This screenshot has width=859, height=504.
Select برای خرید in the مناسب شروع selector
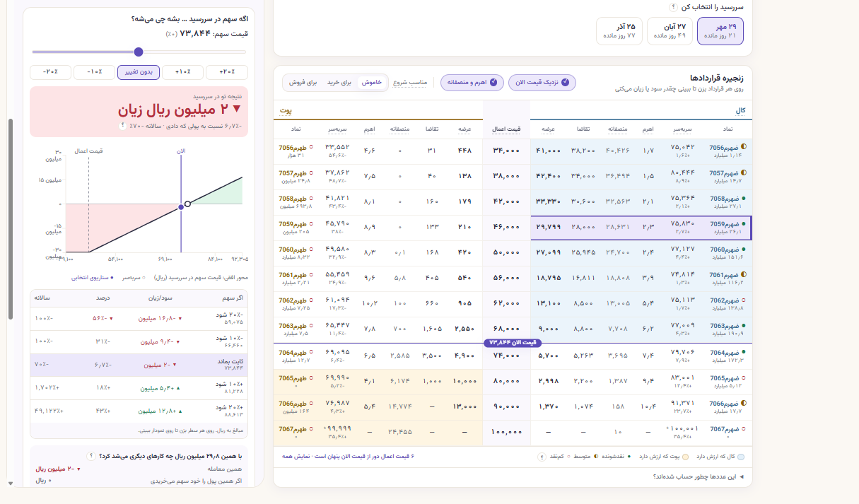click(339, 83)
